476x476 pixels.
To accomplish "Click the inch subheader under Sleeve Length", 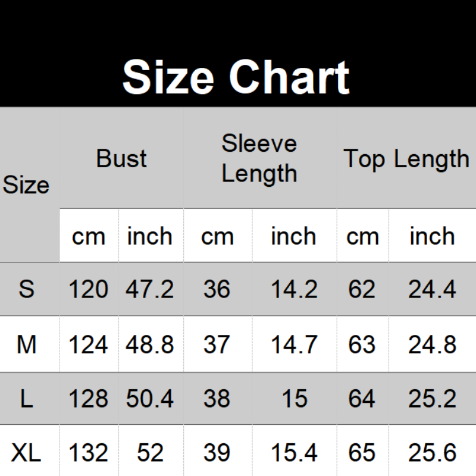I will pos(294,237).
